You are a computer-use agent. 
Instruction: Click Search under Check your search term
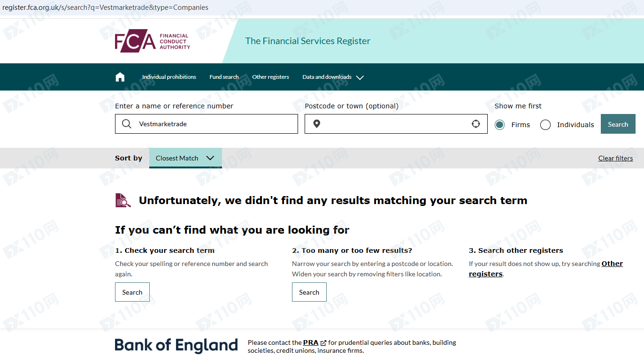coord(132,292)
